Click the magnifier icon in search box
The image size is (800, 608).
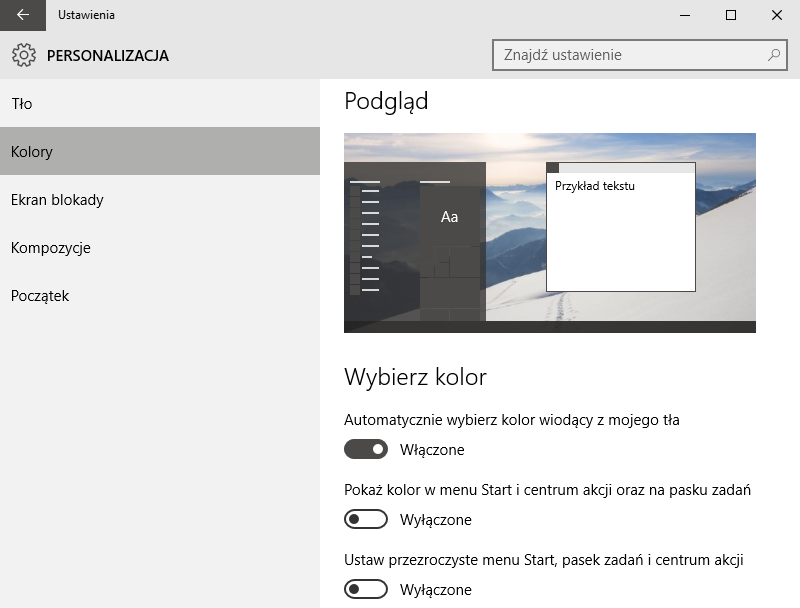click(773, 55)
